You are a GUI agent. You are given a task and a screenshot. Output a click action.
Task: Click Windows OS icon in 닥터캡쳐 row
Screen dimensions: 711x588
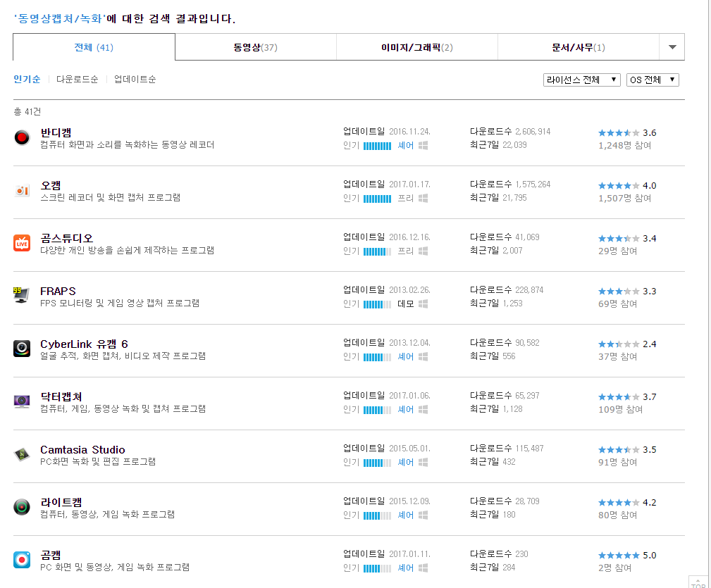423,410
